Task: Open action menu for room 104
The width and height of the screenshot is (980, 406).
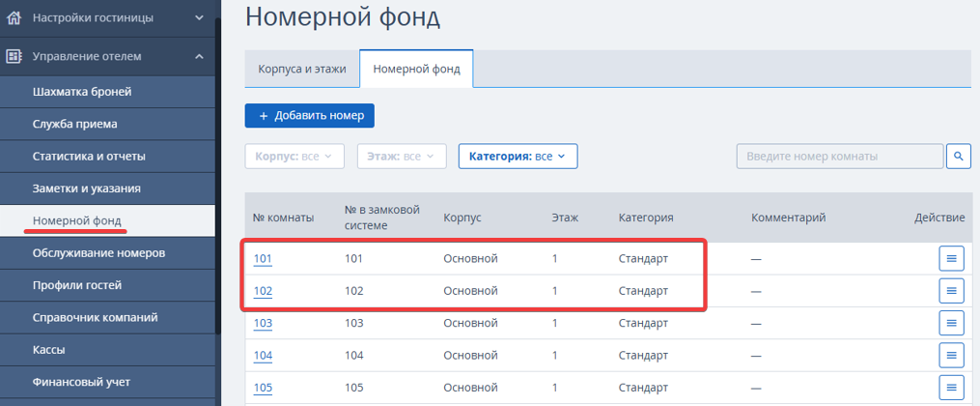Action: (x=951, y=356)
